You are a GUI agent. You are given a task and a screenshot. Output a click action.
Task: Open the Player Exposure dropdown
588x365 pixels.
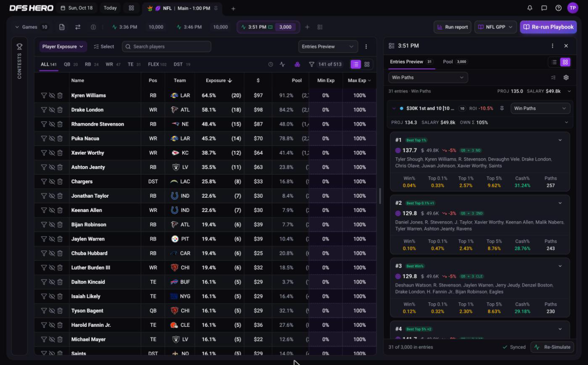click(x=63, y=47)
